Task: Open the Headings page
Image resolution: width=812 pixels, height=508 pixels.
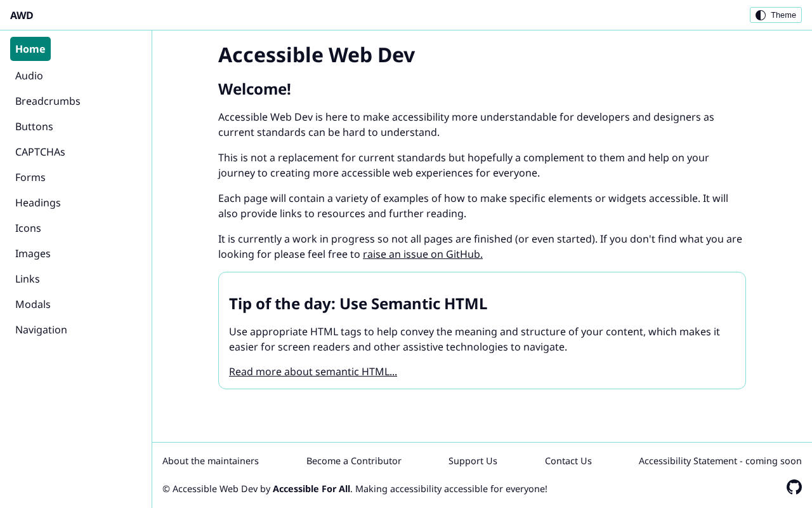Action: [38, 203]
